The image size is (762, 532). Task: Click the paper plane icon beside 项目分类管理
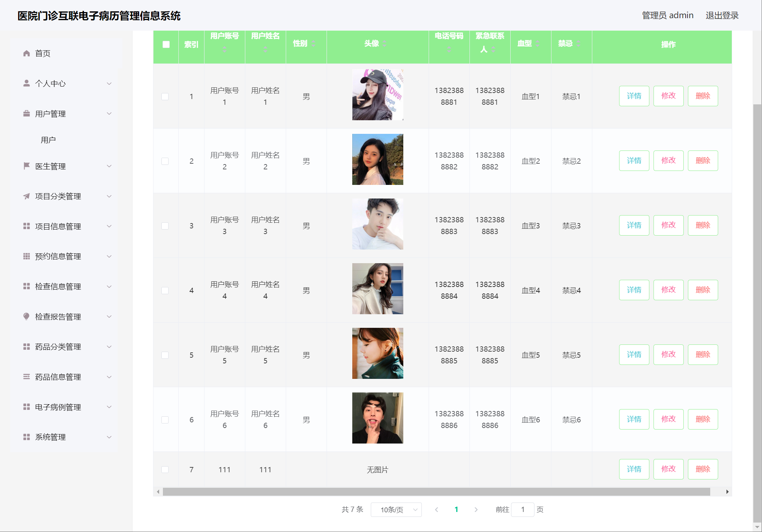[26, 196]
